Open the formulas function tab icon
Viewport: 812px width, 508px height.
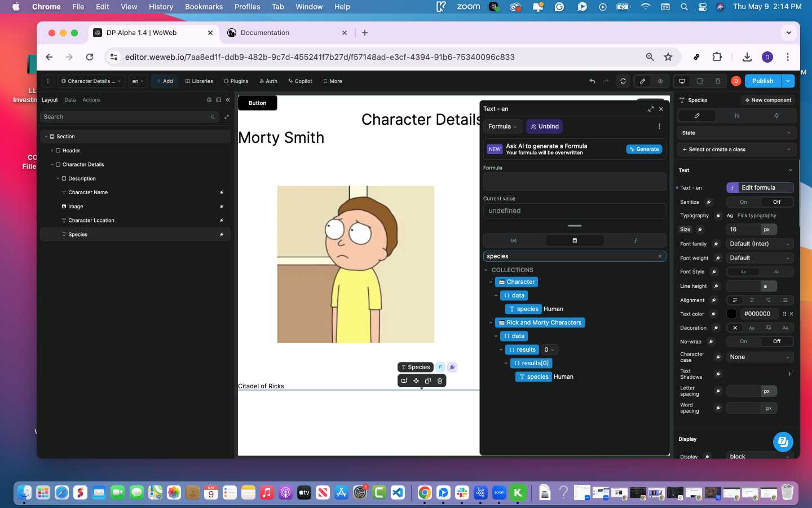[x=636, y=240]
